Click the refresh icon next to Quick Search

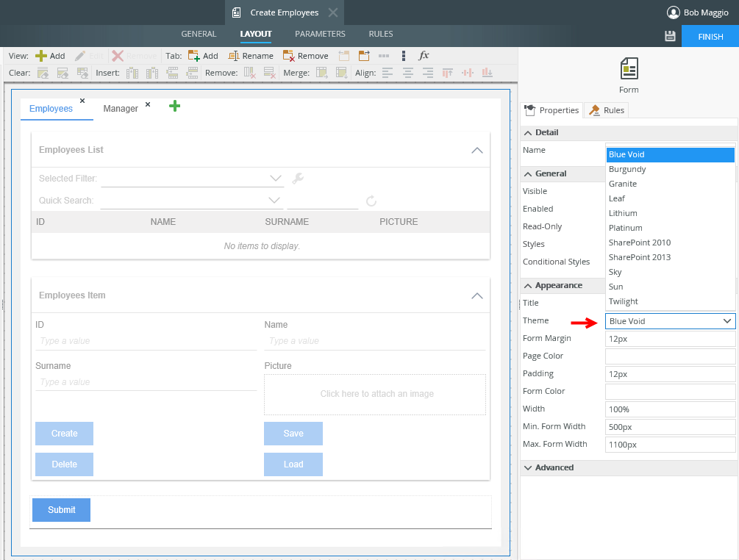pos(371,201)
